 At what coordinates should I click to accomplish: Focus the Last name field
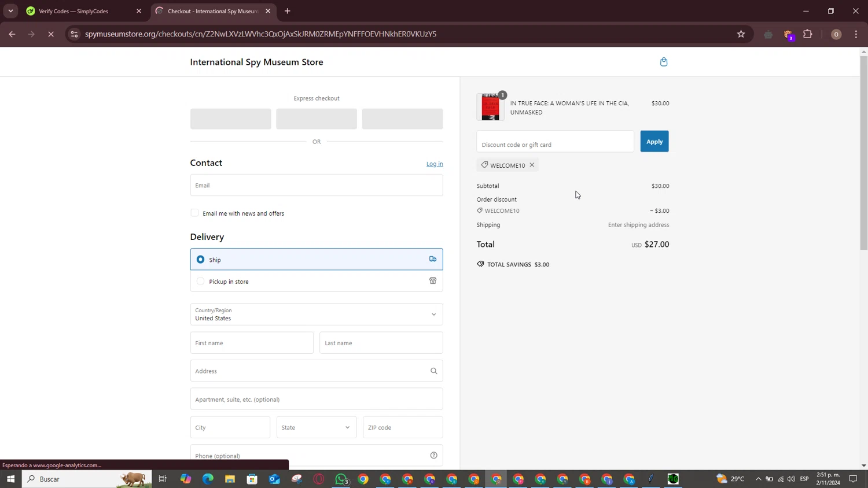click(381, 343)
